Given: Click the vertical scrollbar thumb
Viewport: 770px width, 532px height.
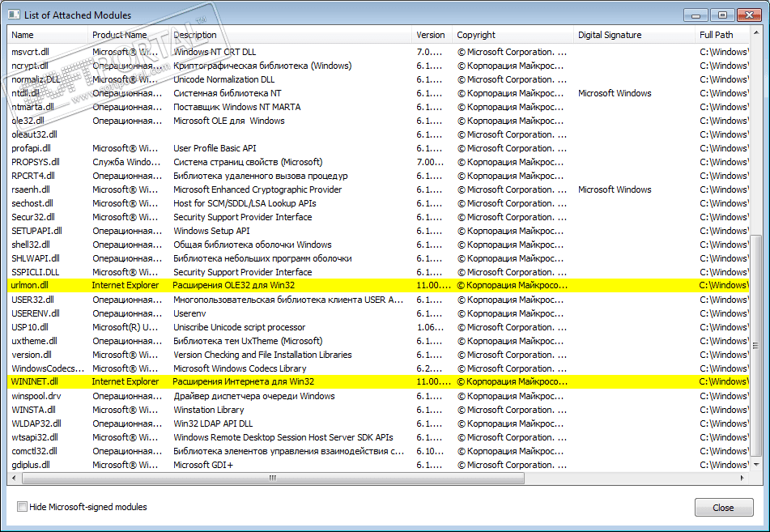Looking at the screenshot, I should click(756, 345).
